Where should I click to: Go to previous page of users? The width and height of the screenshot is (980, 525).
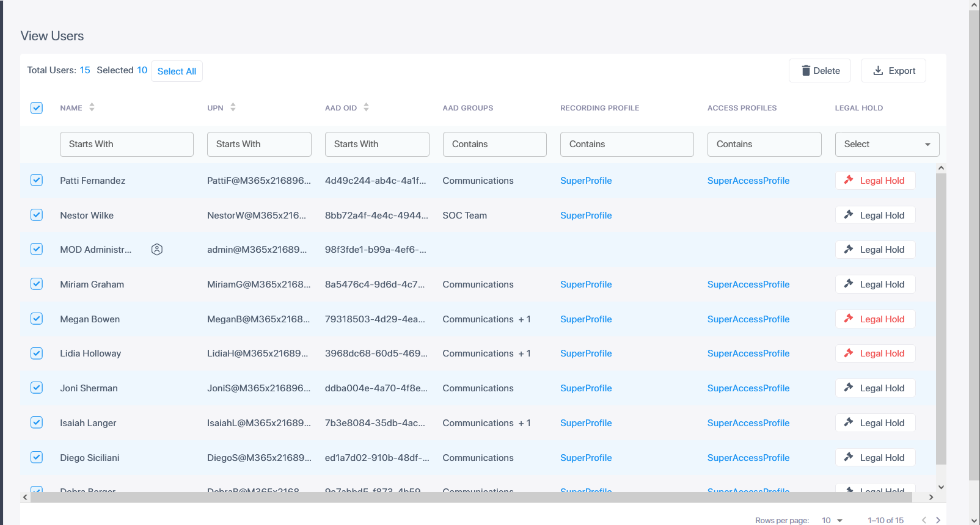[x=924, y=520]
